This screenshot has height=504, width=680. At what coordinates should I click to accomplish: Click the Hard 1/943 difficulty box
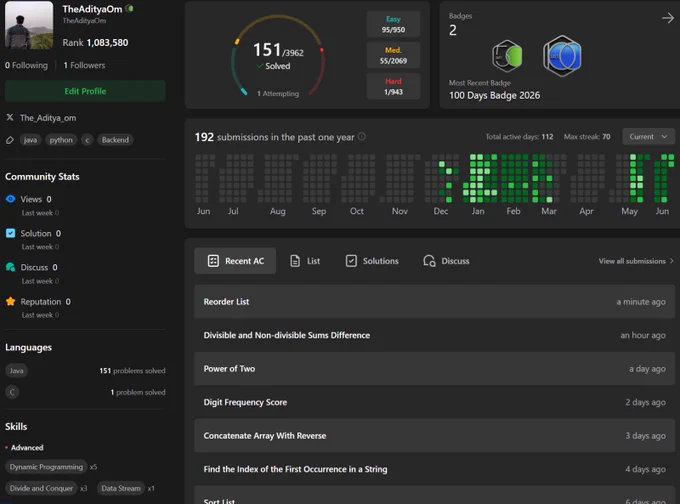[x=393, y=86]
